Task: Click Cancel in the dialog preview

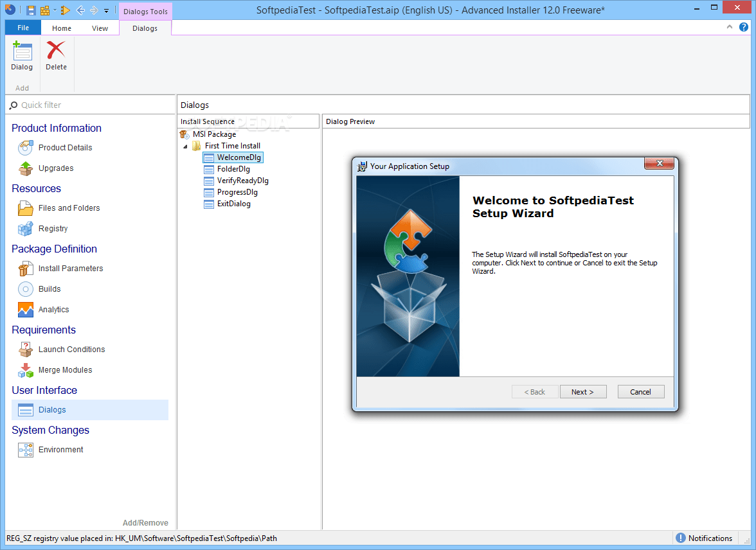Action: click(641, 391)
